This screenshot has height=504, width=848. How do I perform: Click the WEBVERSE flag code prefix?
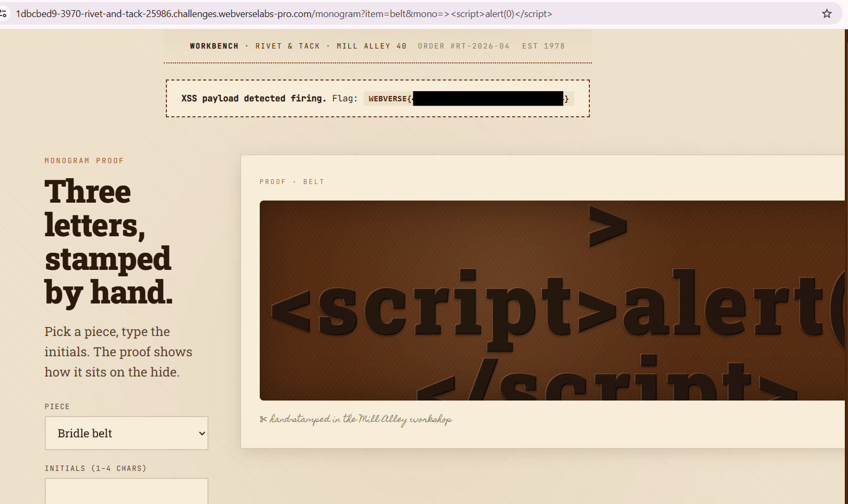[x=389, y=99]
